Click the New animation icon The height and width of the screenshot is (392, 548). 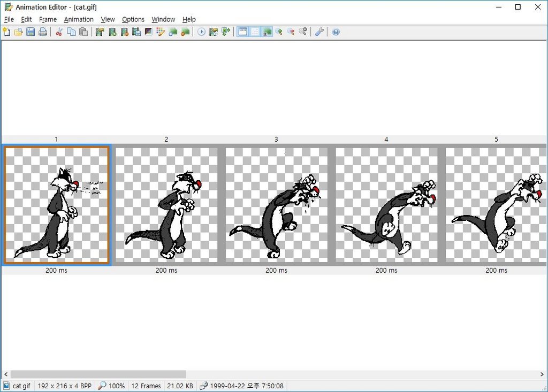[x=6, y=32]
